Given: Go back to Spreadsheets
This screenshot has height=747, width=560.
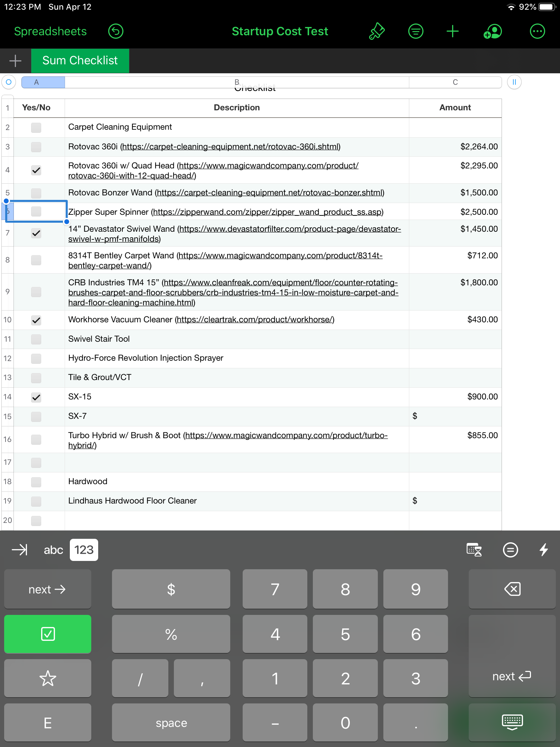Looking at the screenshot, I should click(x=50, y=31).
